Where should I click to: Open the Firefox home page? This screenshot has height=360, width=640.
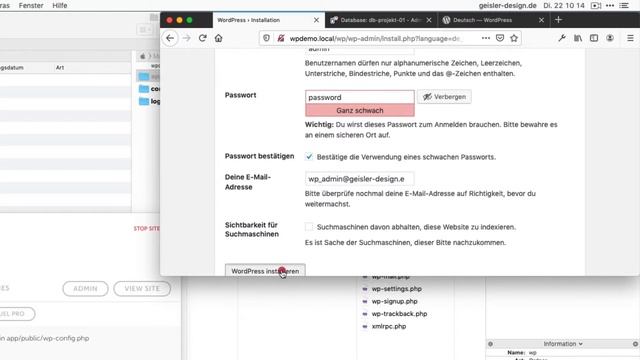tap(218, 38)
